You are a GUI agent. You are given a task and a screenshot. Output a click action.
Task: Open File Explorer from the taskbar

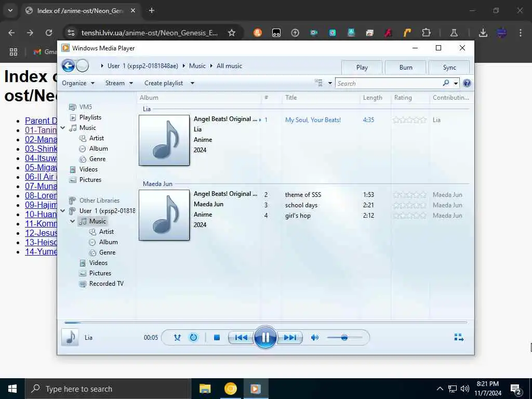(205, 389)
